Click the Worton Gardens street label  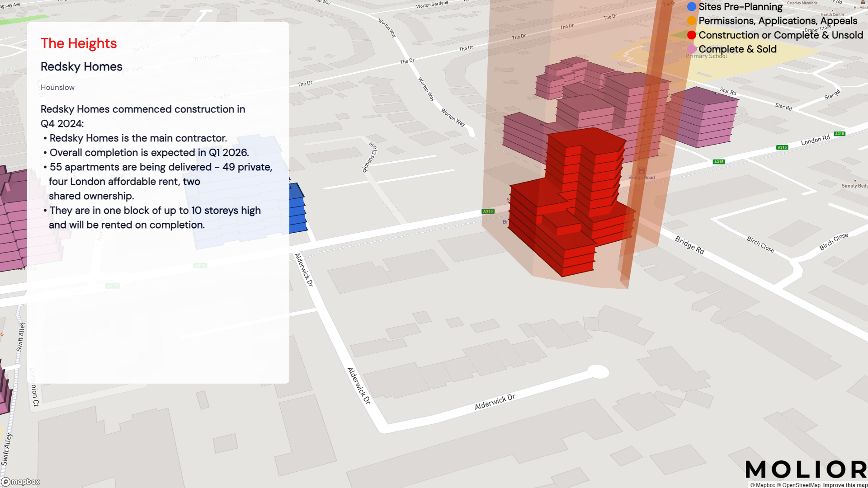point(432,5)
